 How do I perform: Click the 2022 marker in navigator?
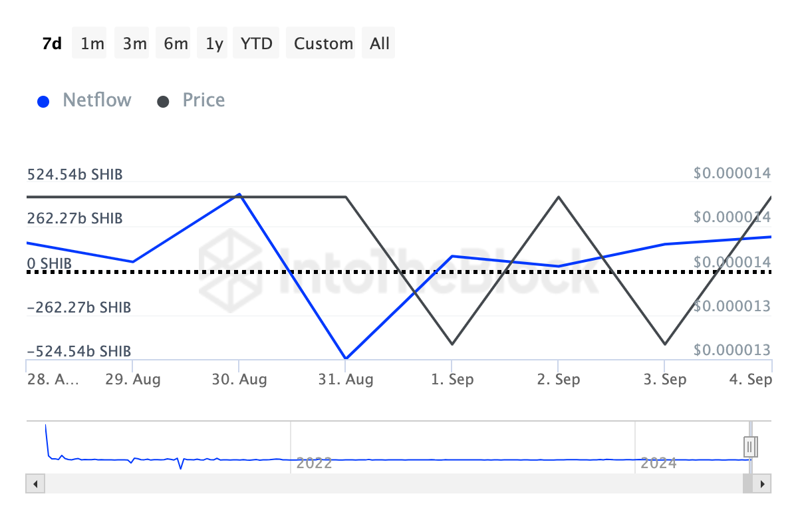pyautogui.click(x=314, y=463)
